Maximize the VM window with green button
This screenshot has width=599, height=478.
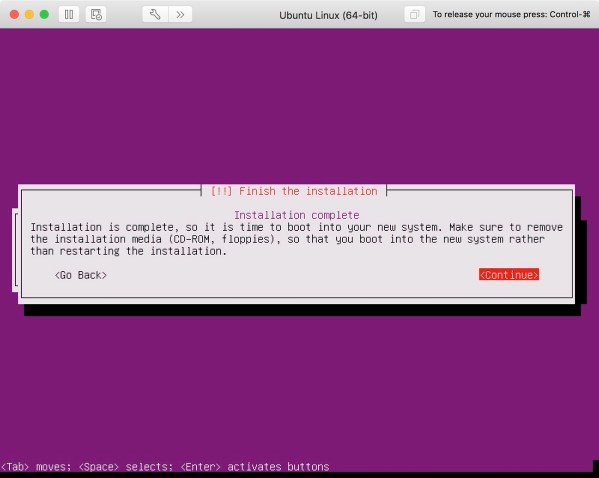tap(44, 15)
